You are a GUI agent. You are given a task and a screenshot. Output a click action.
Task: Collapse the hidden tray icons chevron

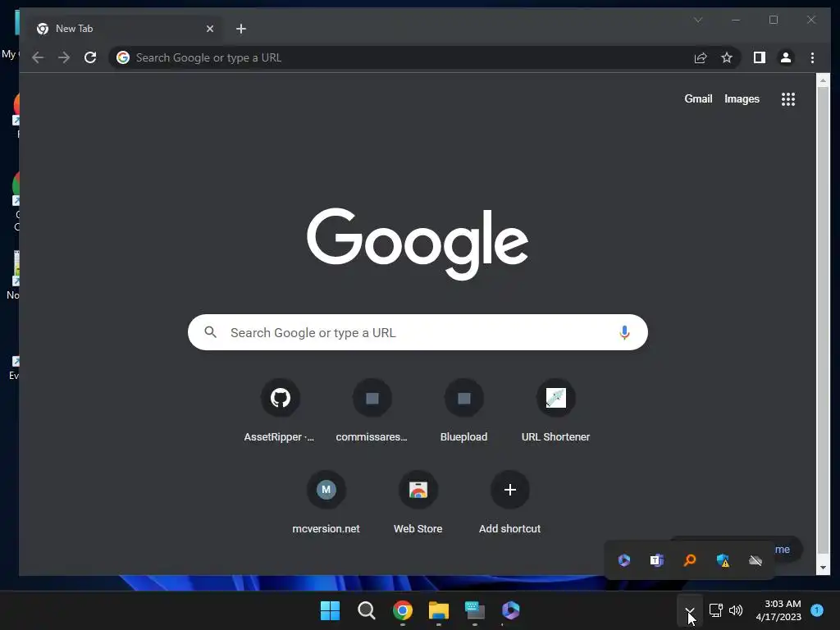(x=689, y=610)
